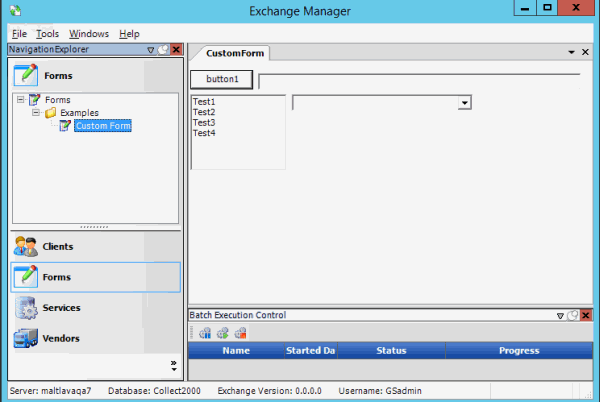600x402 pixels.
Task: Open NavigationExplorer panel options dropdown
Action: 150,49
